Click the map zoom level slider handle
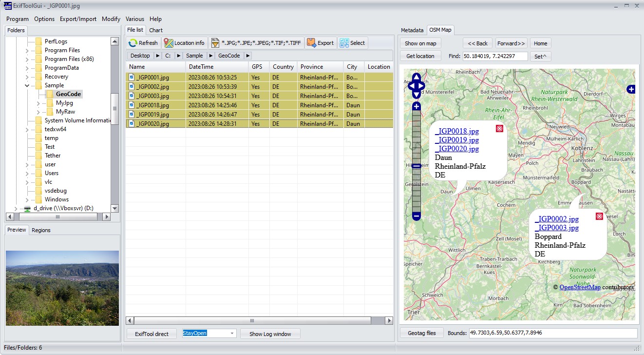The width and height of the screenshot is (644, 355). (x=416, y=166)
